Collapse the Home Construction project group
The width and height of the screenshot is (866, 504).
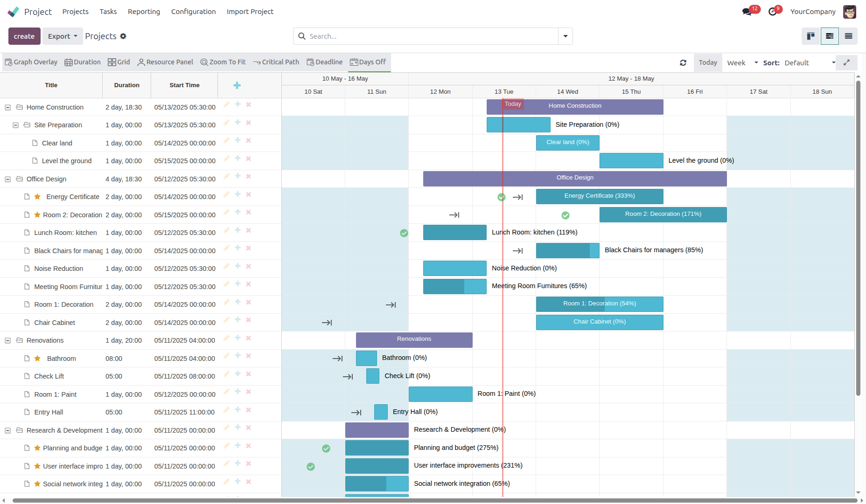pos(7,107)
